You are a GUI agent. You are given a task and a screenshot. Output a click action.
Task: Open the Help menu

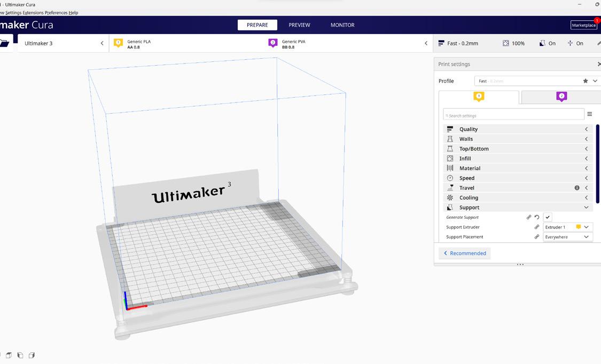pyautogui.click(x=74, y=13)
